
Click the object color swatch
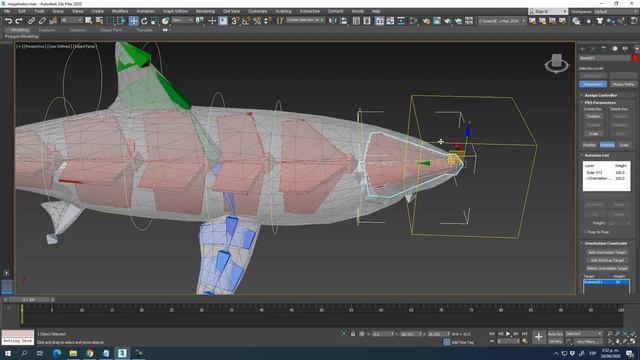(x=635, y=58)
